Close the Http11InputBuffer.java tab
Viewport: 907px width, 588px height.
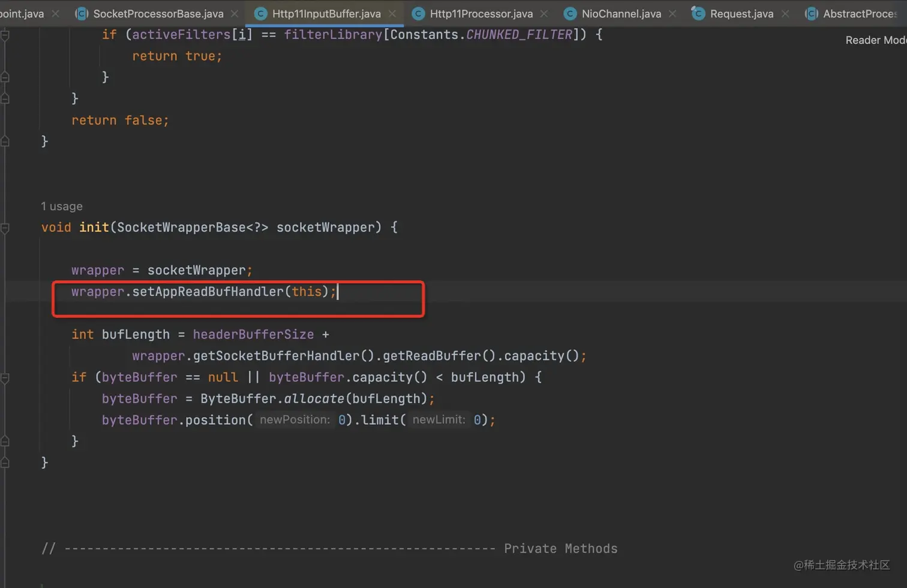tap(392, 13)
